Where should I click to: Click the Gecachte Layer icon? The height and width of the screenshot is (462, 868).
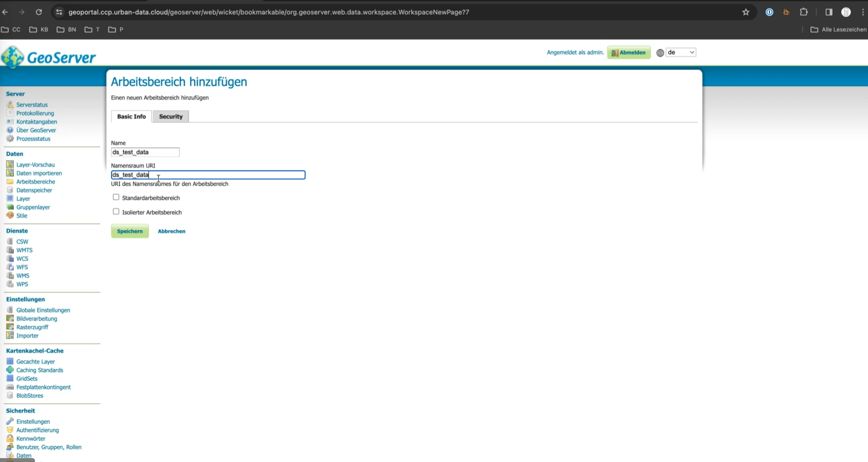click(10, 361)
